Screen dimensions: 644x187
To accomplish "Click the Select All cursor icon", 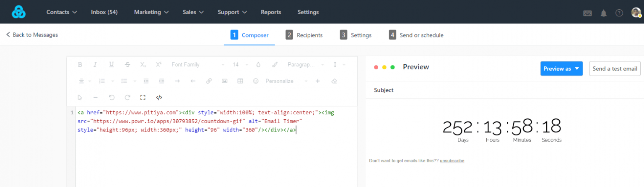I will click(80, 97).
